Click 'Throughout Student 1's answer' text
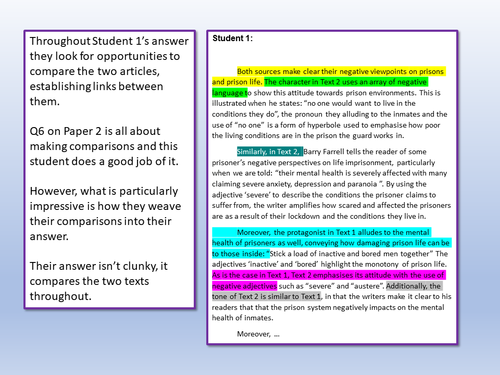 pyautogui.click(x=109, y=41)
